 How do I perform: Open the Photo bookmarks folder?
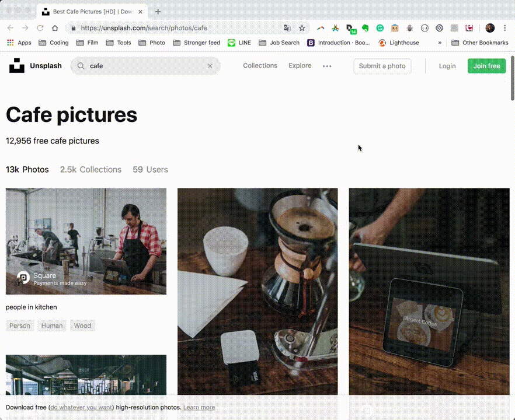tap(152, 43)
